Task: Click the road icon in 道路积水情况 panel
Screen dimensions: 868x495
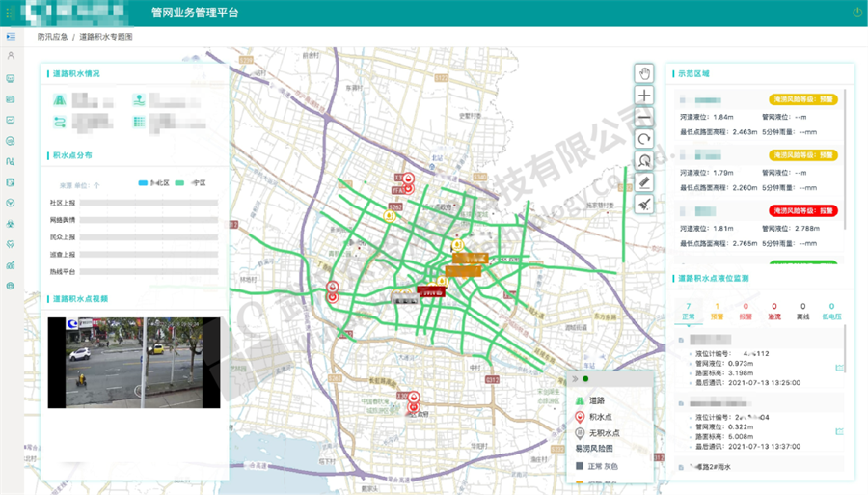Action: (59, 100)
